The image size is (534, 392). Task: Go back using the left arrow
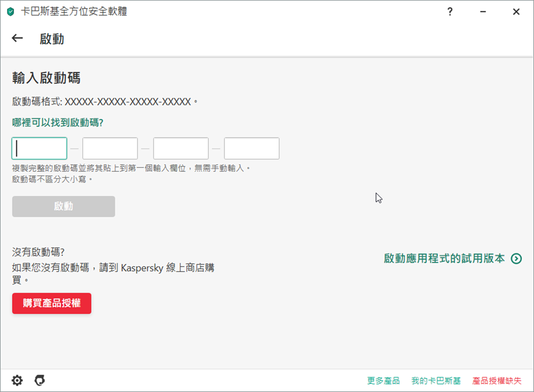[x=17, y=38]
